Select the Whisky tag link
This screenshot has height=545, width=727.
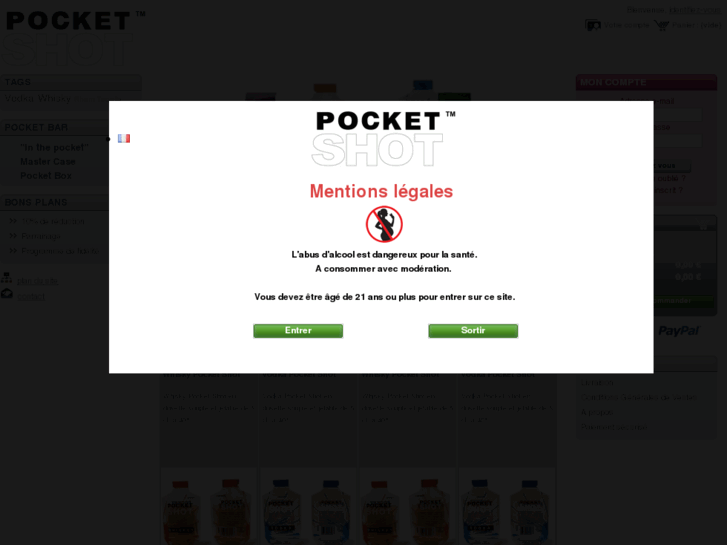(x=55, y=99)
